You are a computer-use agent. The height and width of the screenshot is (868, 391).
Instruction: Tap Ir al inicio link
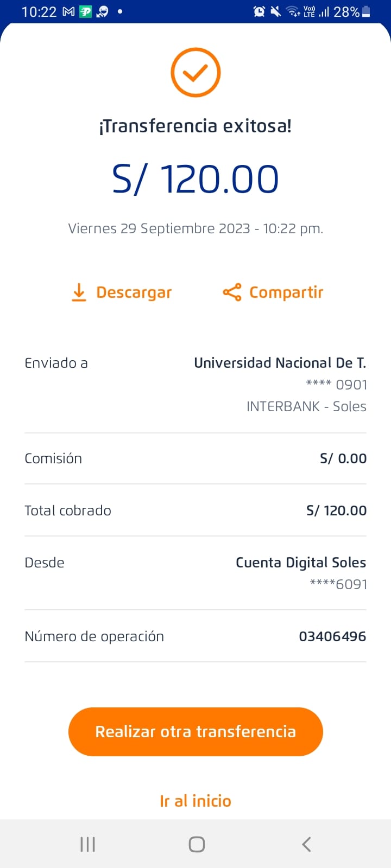point(195,801)
